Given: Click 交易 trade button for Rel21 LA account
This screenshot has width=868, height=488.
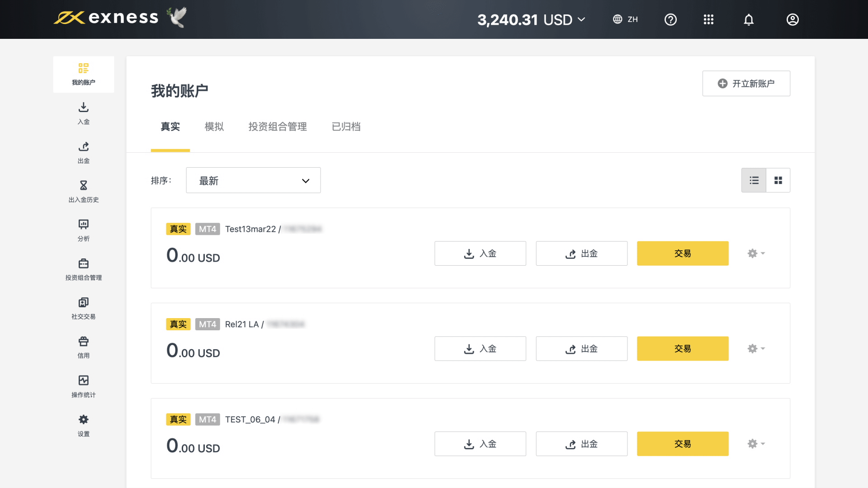Looking at the screenshot, I should coord(683,349).
